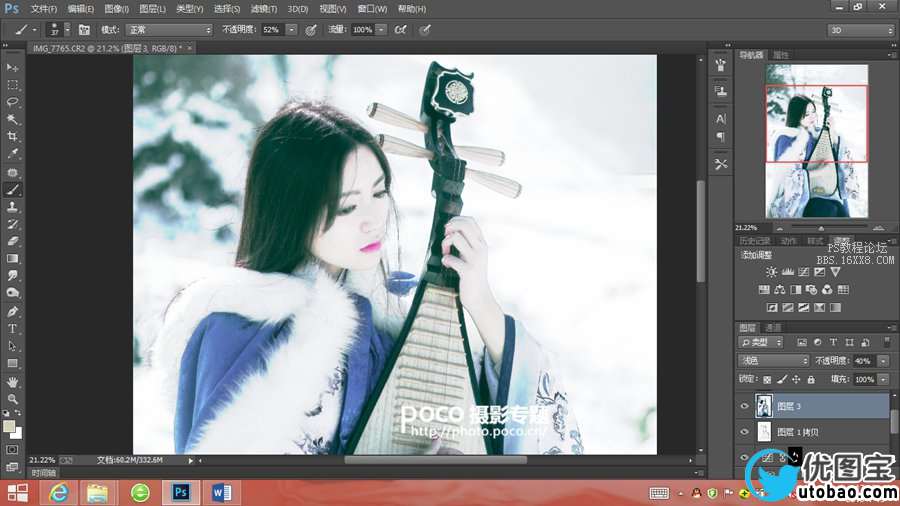This screenshot has width=900, height=506.
Task: Select the Lasso tool
Action: click(12, 102)
